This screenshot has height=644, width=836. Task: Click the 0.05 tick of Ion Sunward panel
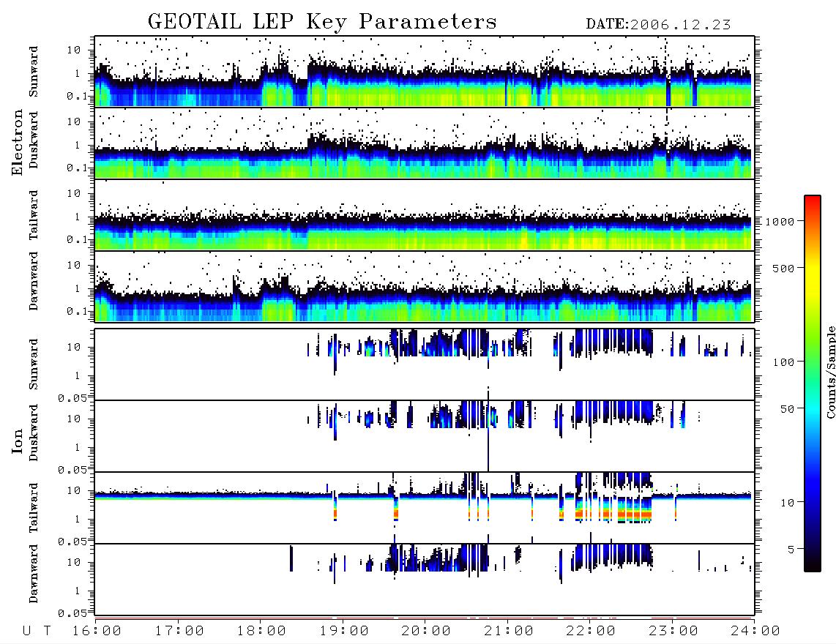[x=72, y=397]
